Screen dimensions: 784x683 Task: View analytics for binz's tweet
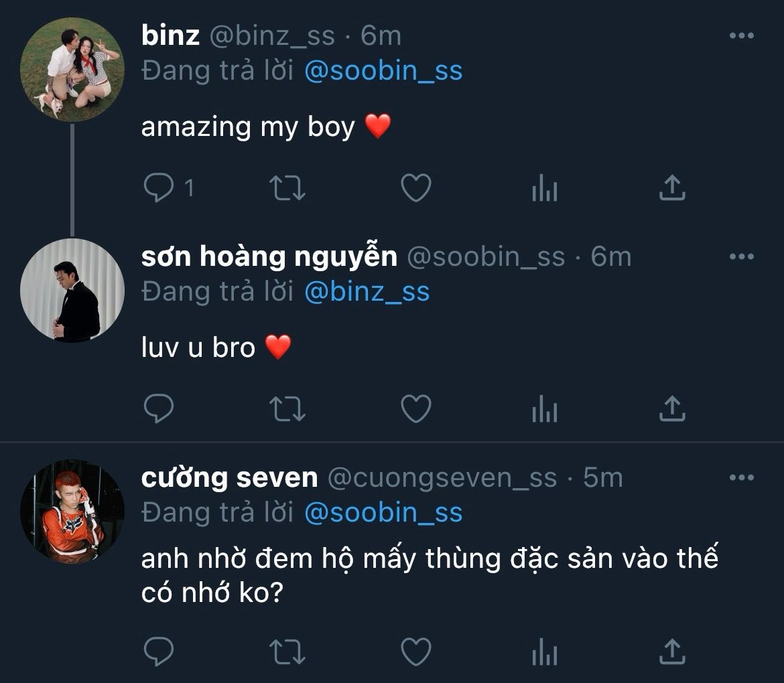pyautogui.click(x=544, y=190)
